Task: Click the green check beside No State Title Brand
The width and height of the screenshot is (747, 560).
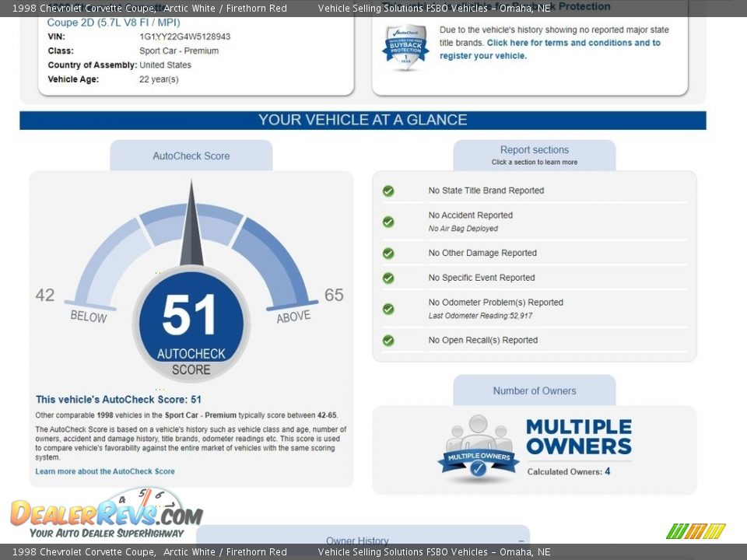Action: click(x=388, y=191)
